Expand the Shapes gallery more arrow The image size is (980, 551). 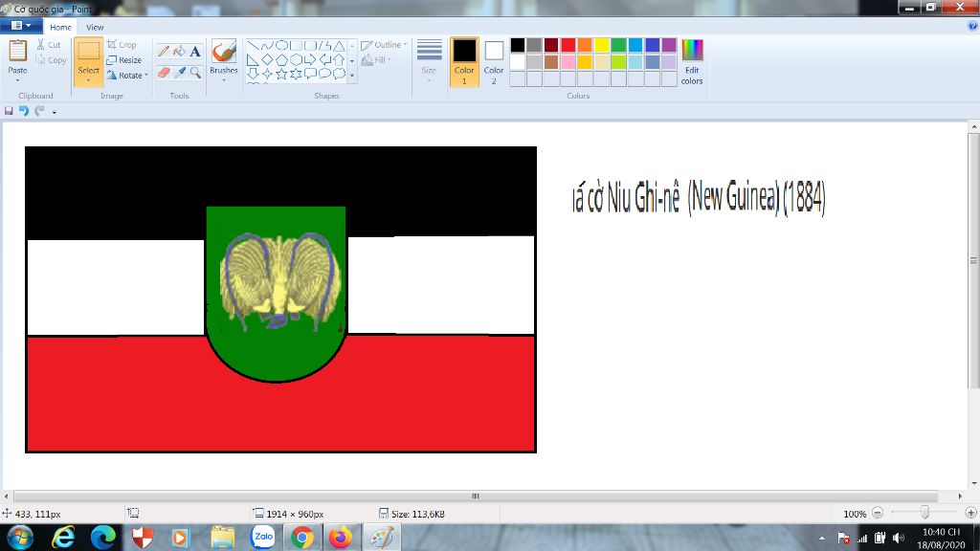(x=352, y=75)
